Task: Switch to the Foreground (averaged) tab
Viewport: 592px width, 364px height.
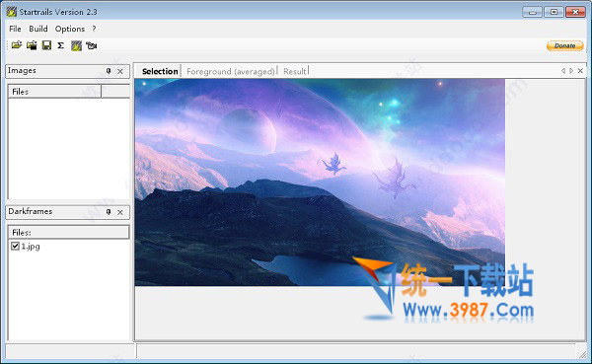Action: click(230, 71)
